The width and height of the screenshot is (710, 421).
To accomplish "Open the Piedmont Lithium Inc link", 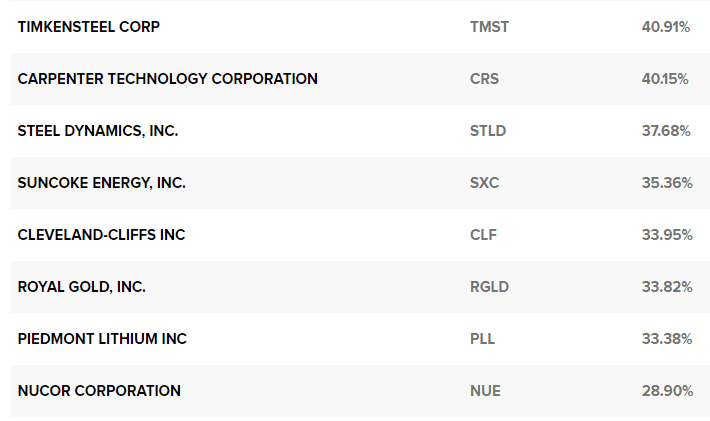I will (102, 339).
